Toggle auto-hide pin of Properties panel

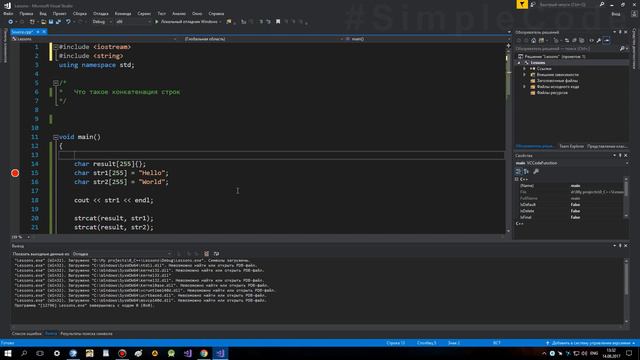pyautogui.click(x=620, y=156)
